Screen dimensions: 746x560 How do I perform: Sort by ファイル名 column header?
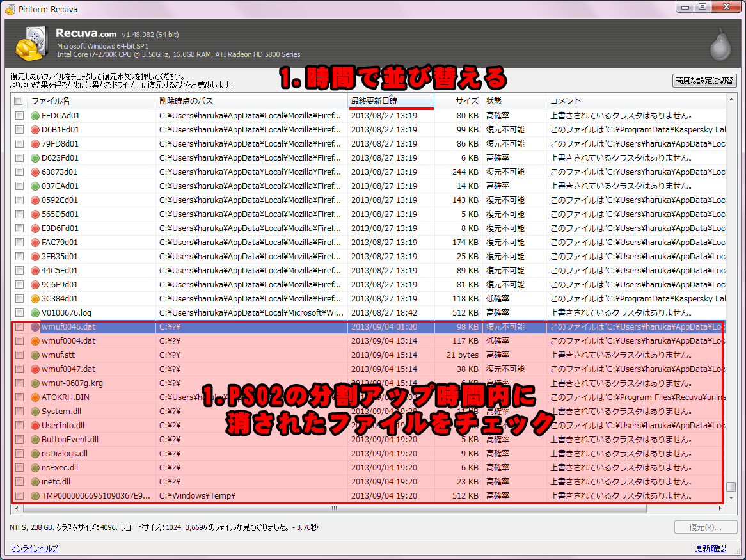click(90, 101)
